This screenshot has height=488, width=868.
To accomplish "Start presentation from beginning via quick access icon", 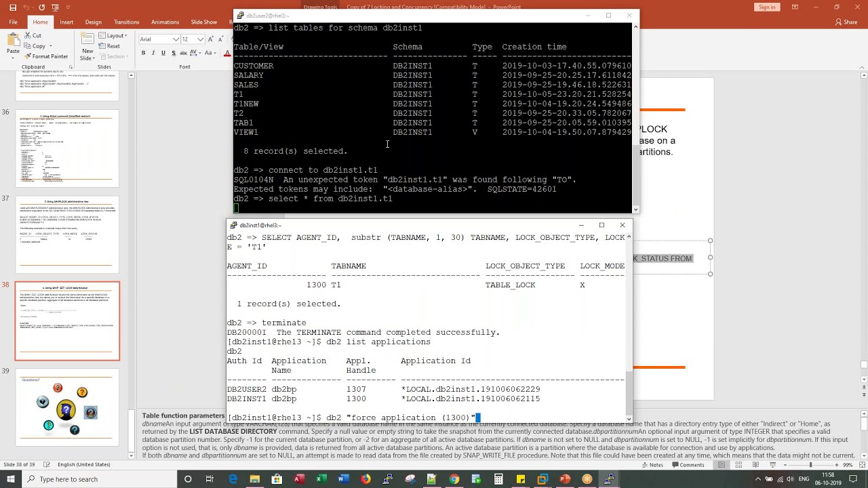I will coord(56,7).
